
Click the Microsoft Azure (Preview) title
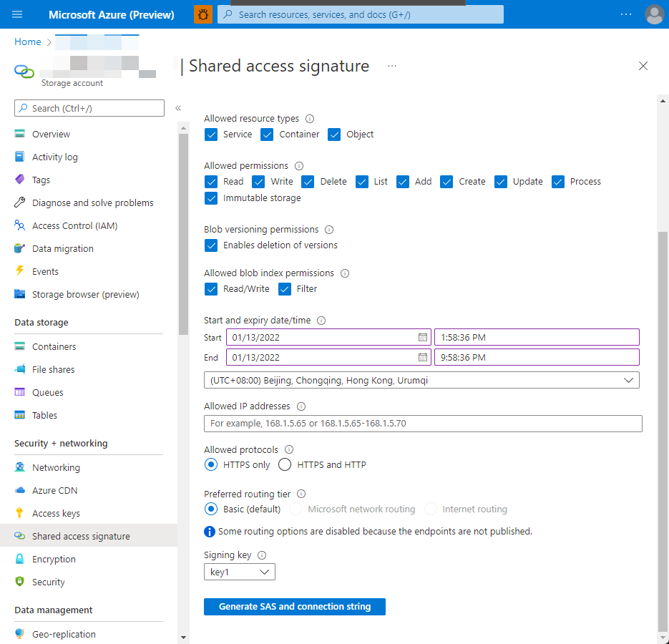(112, 14)
